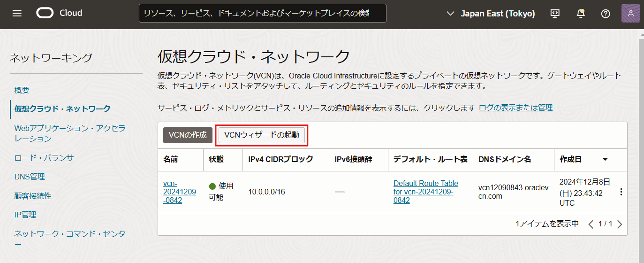Sort by 作成日 column arrow
644x263 pixels.
tap(605, 160)
